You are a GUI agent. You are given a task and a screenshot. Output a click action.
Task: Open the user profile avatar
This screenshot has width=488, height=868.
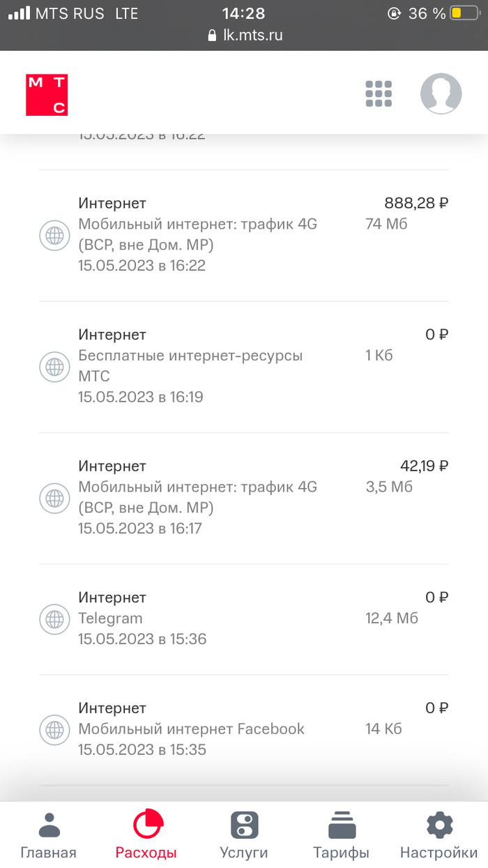(441, 94)
